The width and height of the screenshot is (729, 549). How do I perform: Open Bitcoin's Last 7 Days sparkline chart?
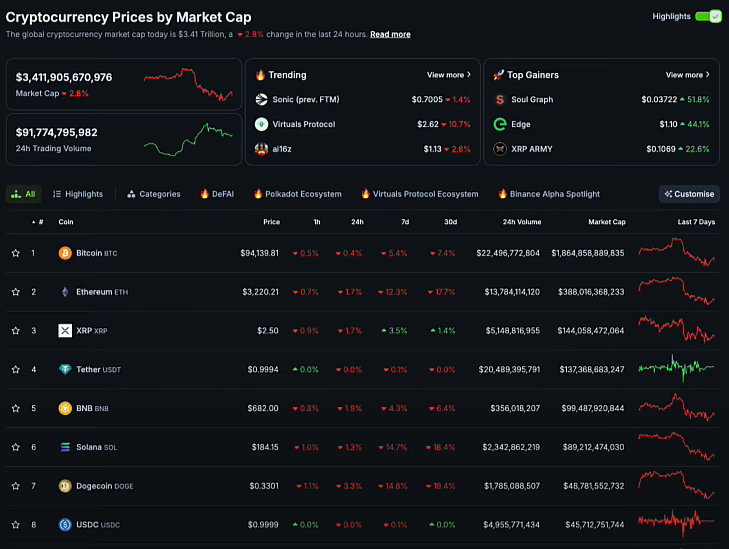(x=677, y=253)
